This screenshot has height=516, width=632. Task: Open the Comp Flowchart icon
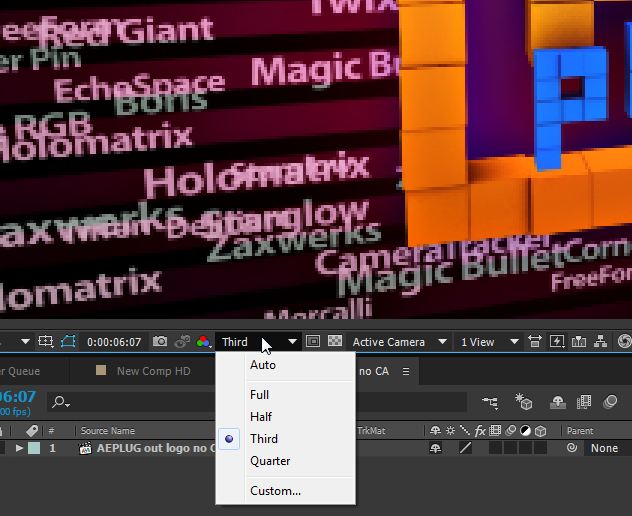coord(601,342)
